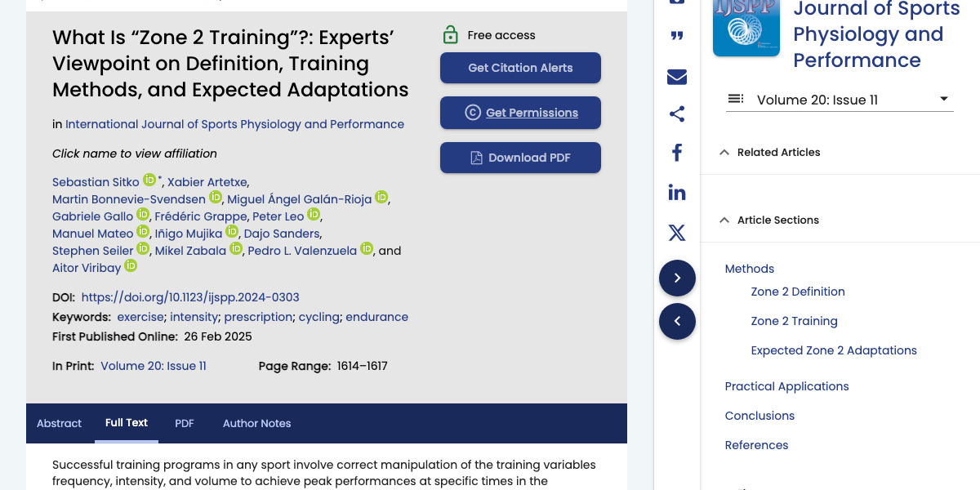This screenshot has height=490, width=980.
Task: Open the DOI link
Action: pyautogui.click(x=190, y=297)
